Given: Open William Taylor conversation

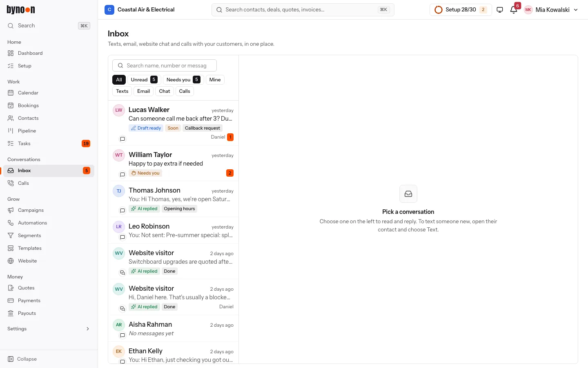Looking at the screenshot, I should (x=173, y=163).
